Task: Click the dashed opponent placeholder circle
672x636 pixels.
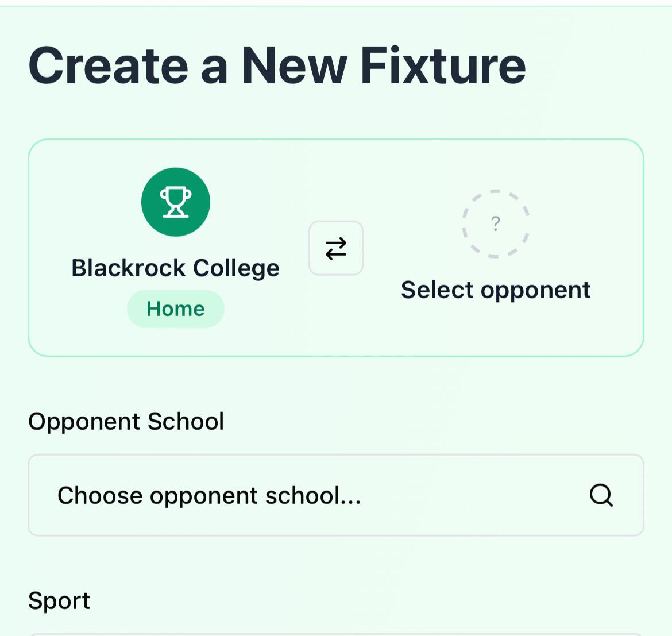Action: click(496, 223)
